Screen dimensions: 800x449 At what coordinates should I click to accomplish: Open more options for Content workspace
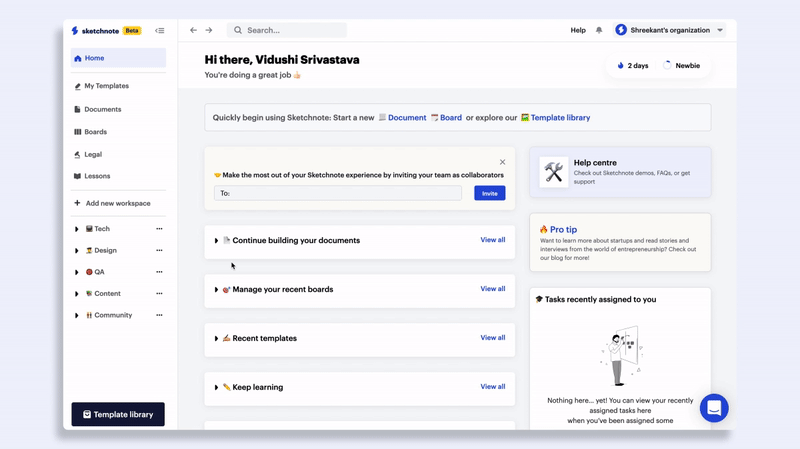pyautogui.click(x=159, y=293)
